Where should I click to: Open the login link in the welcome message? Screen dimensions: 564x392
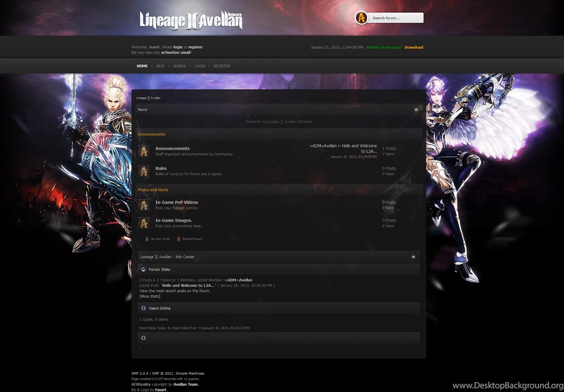point(178,47)
